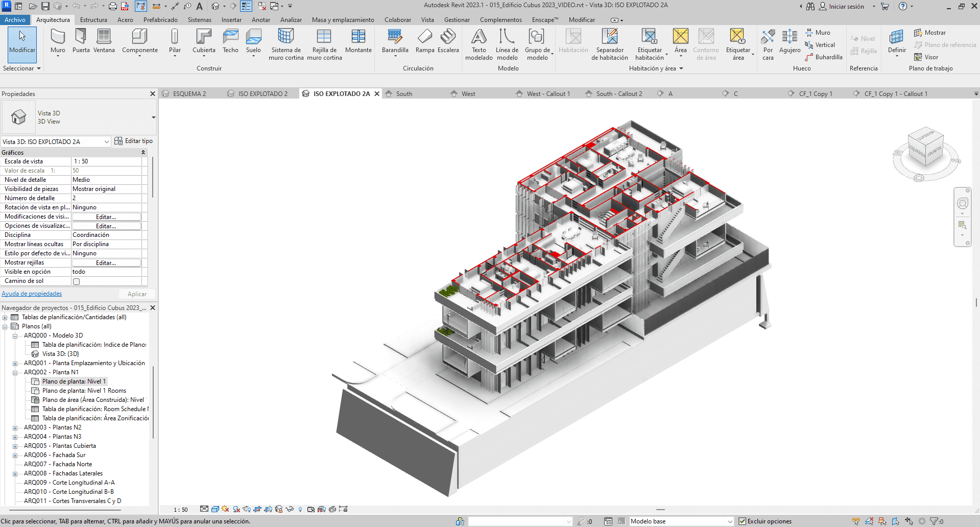The width and height of the screenshot is (980, 527).
Task: Click the reveal hidden elements lightbulb icon
Action: click(300, 509)
